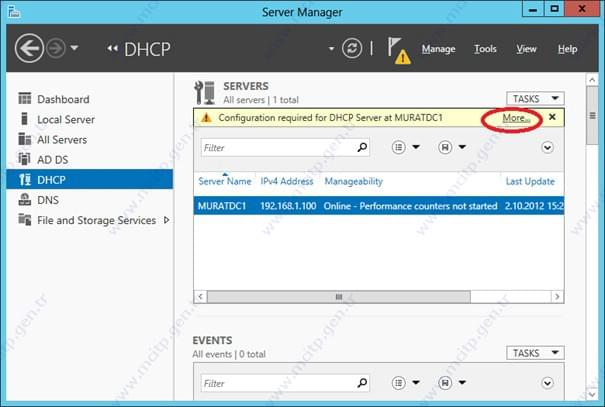Click the More... link in the warning bar
Image resolution: width=605 pixels, height=407 pixels.
(x=516, y=118)
